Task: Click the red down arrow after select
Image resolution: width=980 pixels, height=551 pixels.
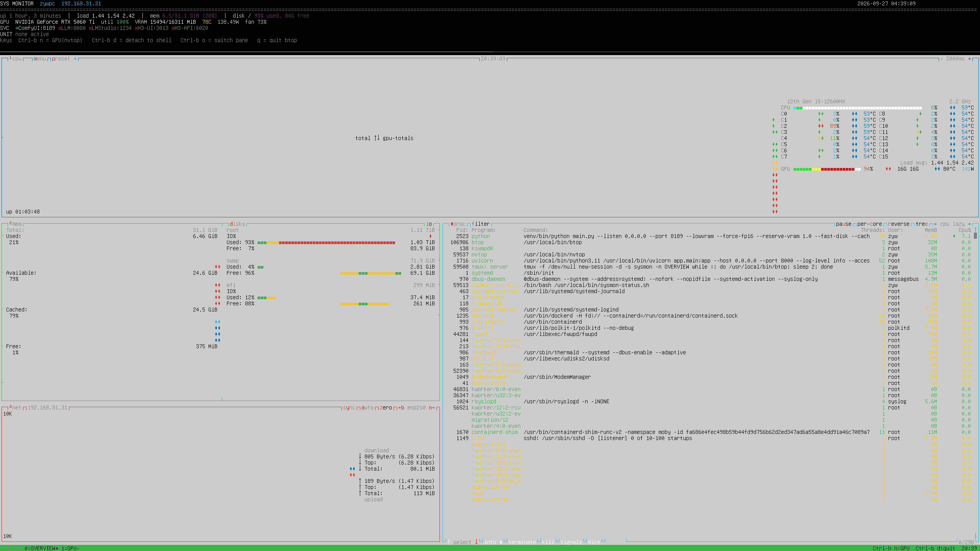Action: [x=476, y=542]
